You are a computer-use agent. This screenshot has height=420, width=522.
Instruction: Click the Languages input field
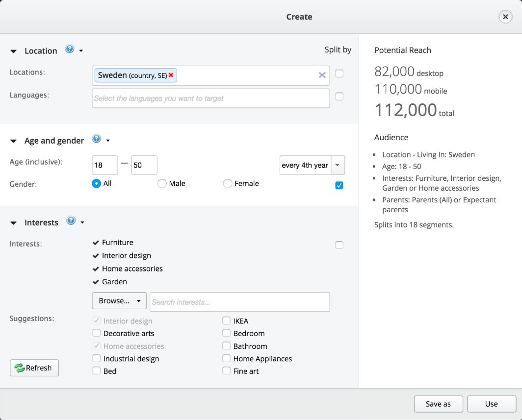pos(211,98)
